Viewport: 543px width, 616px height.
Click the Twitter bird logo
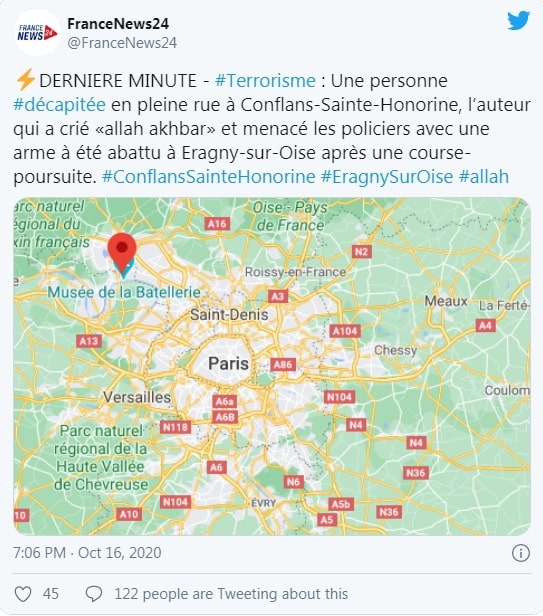(x=518, y=20)
